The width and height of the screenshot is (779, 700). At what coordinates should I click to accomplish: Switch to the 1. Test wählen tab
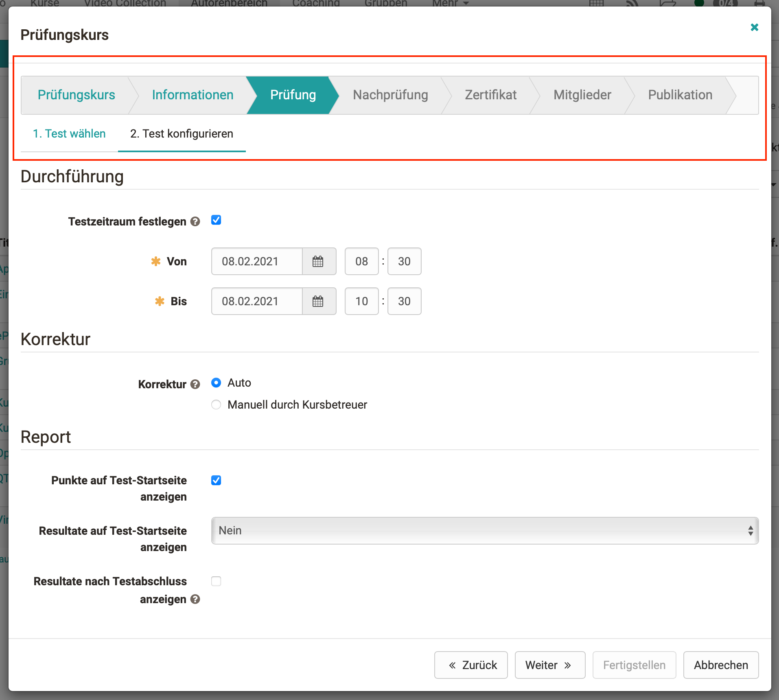click(69, 133)
